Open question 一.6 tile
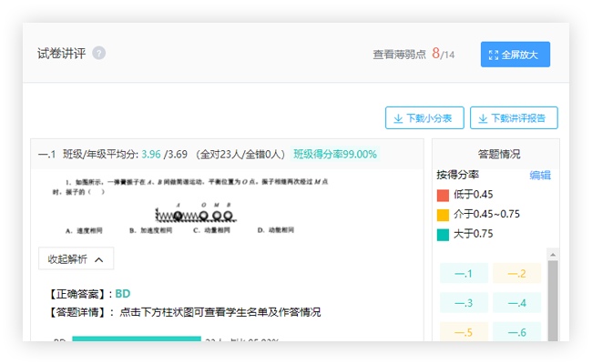The width and height of the screenshot is (592, 364). point(516,332)
